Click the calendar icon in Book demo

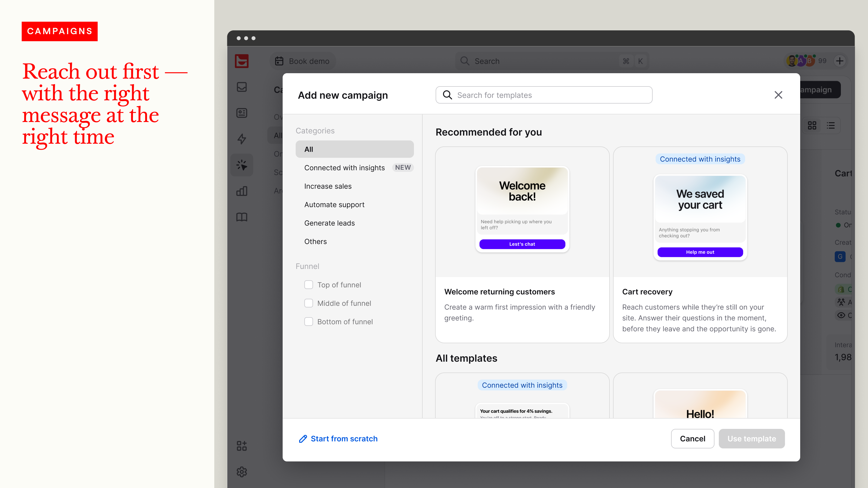point(279,61)
